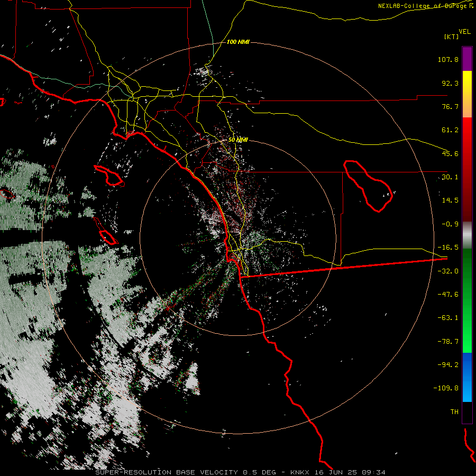Pick the blue segment of the color bar

tap(467, 377)
